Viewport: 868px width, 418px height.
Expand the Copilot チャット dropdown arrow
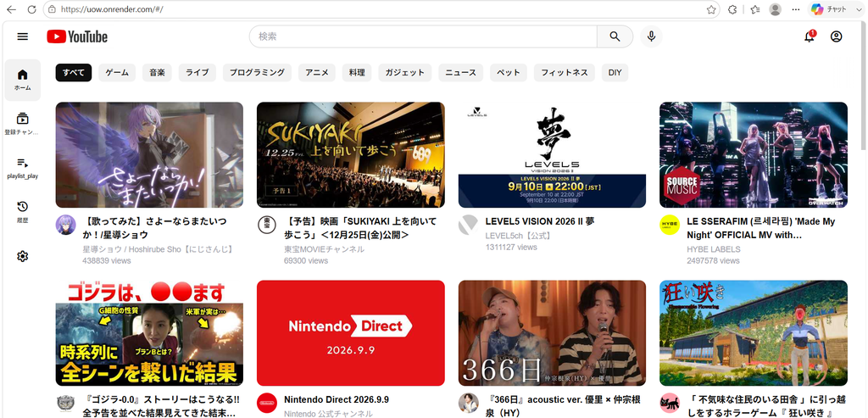[859, 9]
